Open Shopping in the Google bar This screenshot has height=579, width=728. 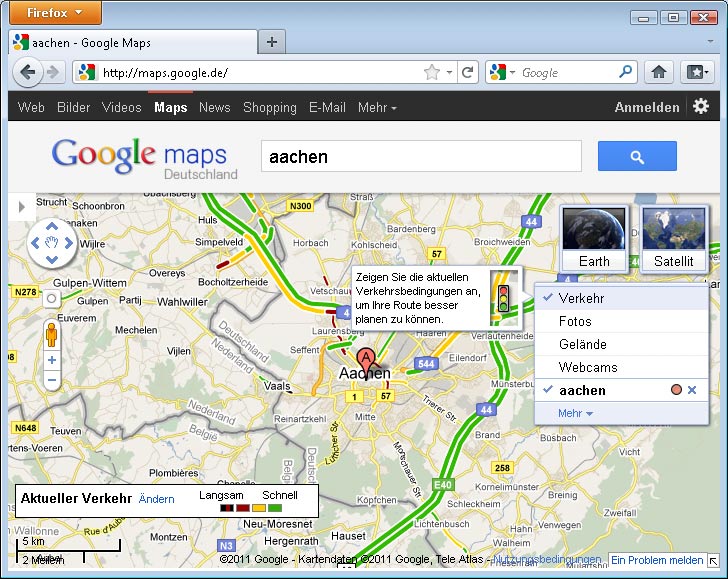click(x=270, y=107)
